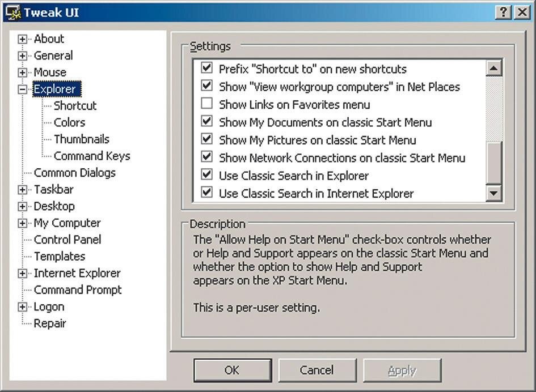Viewport: 536px width, 392px height.
Task: Uncheck Prefix "Shortcut to" on new shortcuts
Action: (207, 69)
